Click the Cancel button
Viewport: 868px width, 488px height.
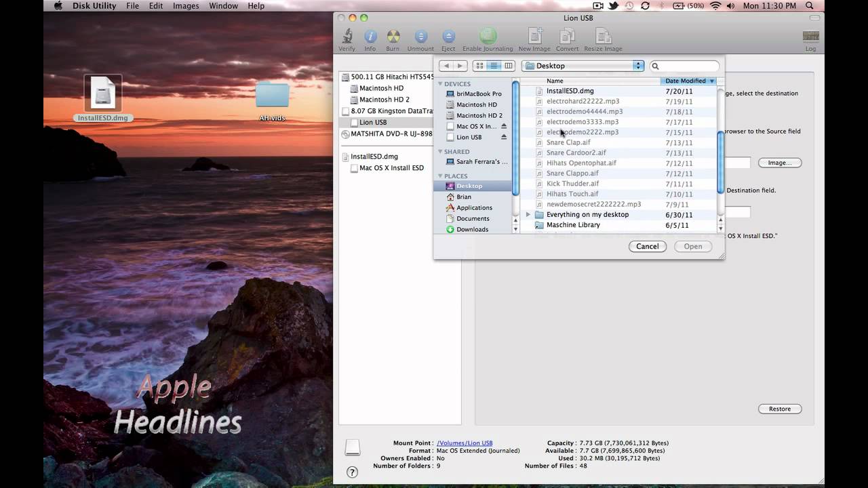647,246
